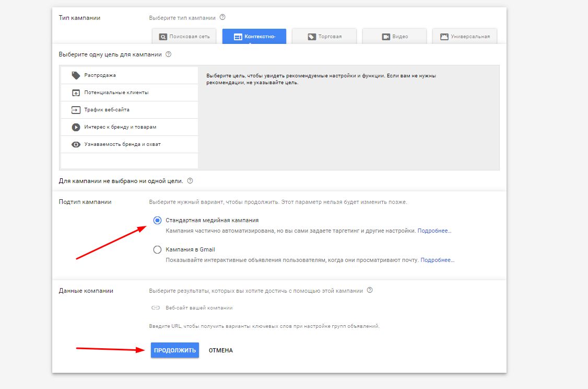
Task: Click the 'Выберите одну цель для кампании' heading
Action: point(110,54)
